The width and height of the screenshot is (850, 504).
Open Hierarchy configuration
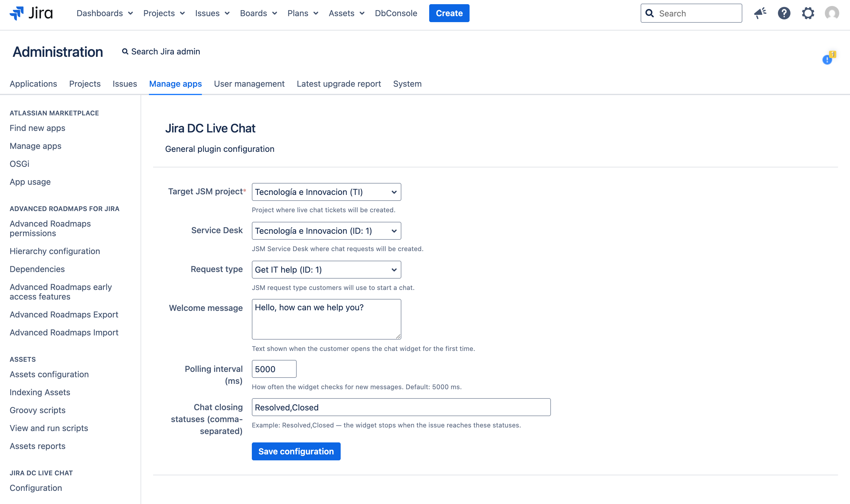tap(55, 251)
